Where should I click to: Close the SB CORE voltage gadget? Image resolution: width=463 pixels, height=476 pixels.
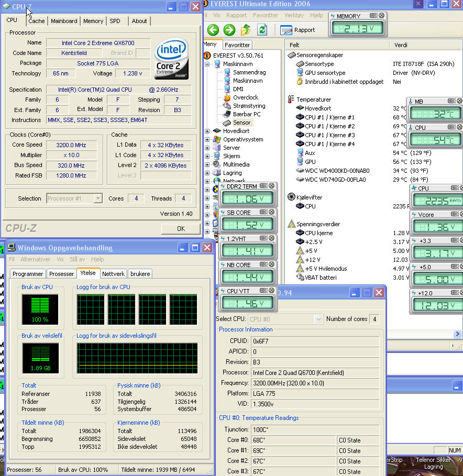click(271, 212)
